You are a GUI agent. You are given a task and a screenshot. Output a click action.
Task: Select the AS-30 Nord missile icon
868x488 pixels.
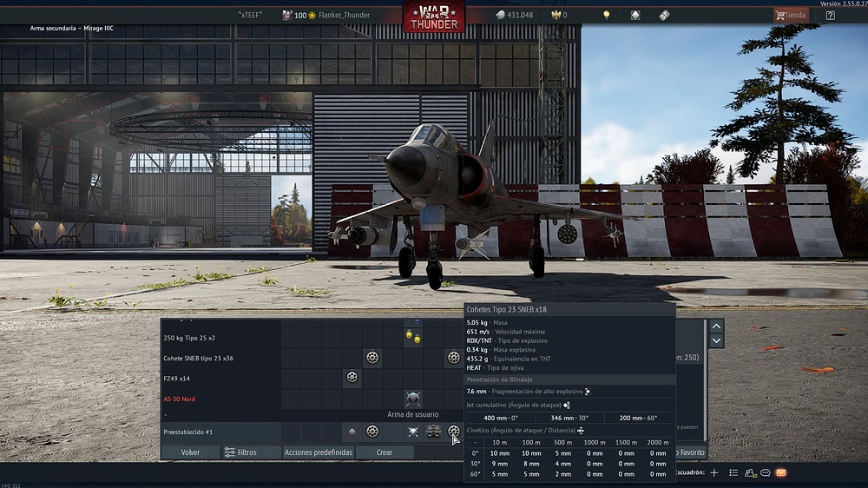(x=413, y=399)
